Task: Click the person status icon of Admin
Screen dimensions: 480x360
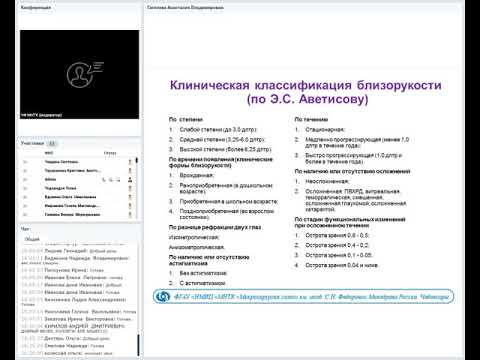Action: (x=130, y=180)
